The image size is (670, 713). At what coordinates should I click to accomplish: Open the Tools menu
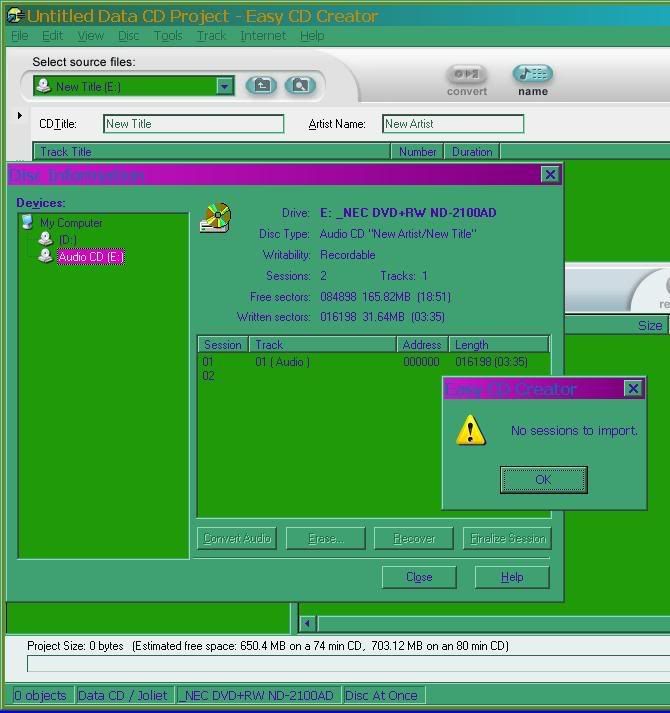[168, 35]
